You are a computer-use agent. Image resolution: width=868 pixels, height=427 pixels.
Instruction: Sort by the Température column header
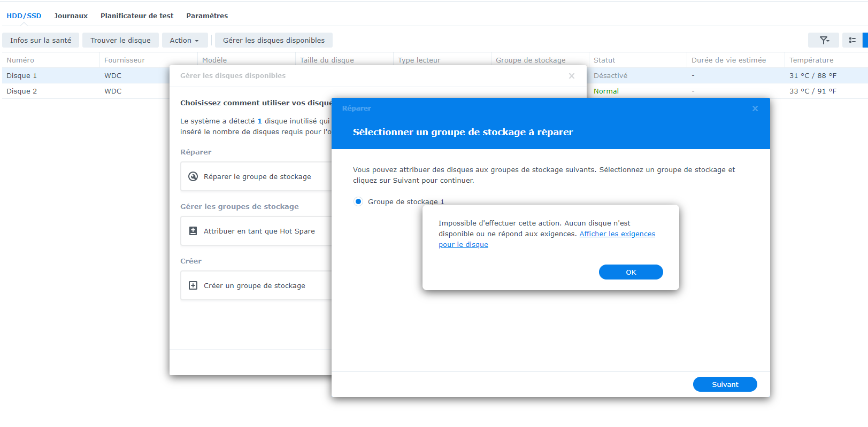[x=826, y=60]
